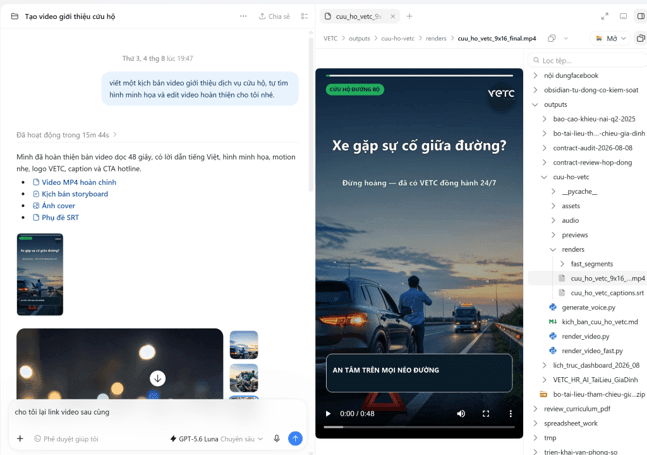
Task: Open the generate_voice.py Python file
Action: point(588,307)
